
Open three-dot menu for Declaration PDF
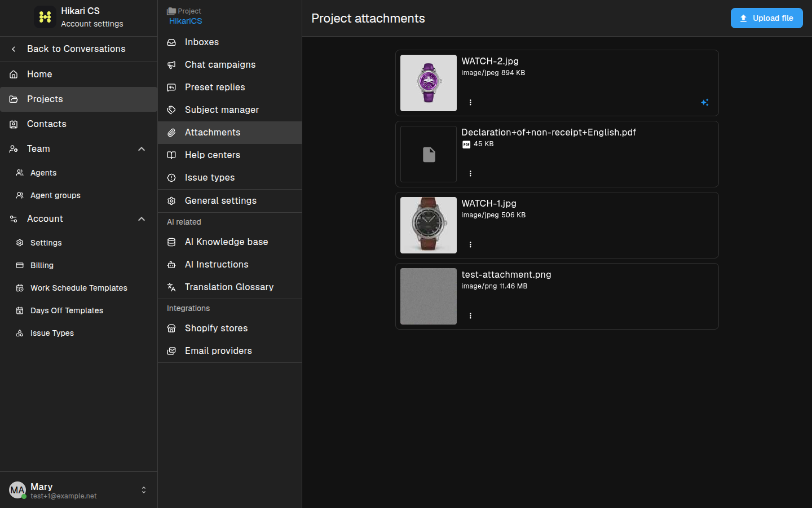pos(470,173)
